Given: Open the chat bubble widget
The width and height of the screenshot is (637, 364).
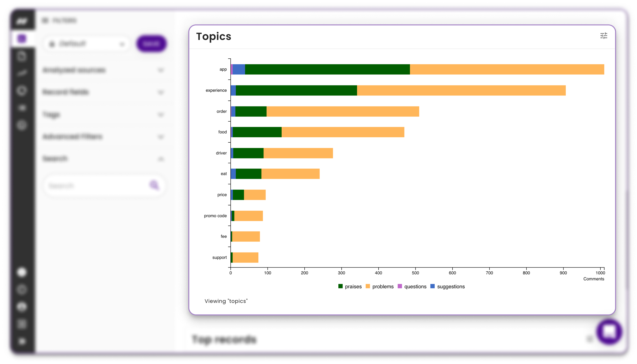Looking at the screenshot, I should 609,332.
